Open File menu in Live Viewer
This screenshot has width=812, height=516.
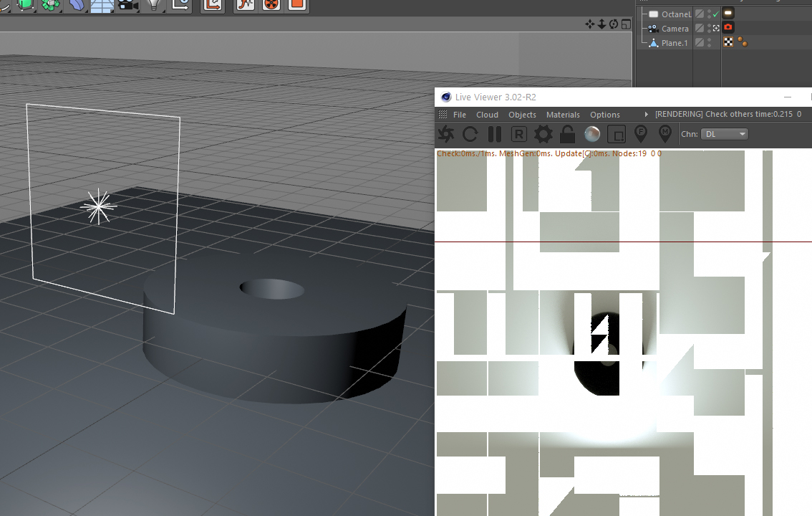[x=459, y=115]
